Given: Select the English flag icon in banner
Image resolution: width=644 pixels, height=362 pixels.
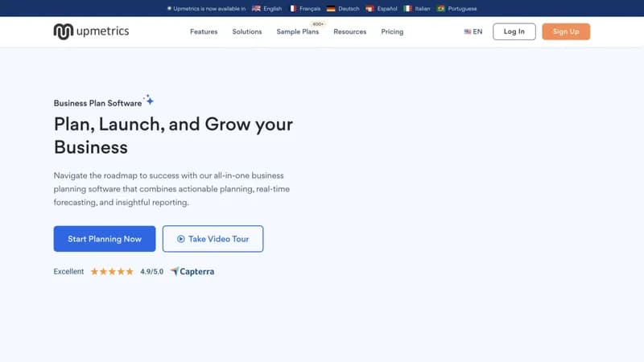Looking at the screenshot, I should point(256,9).
